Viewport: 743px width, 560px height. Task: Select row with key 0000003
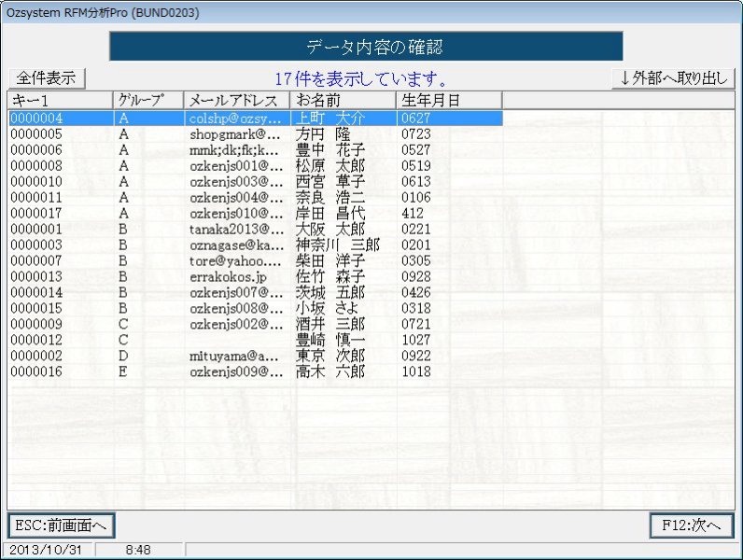pos(256,245)
